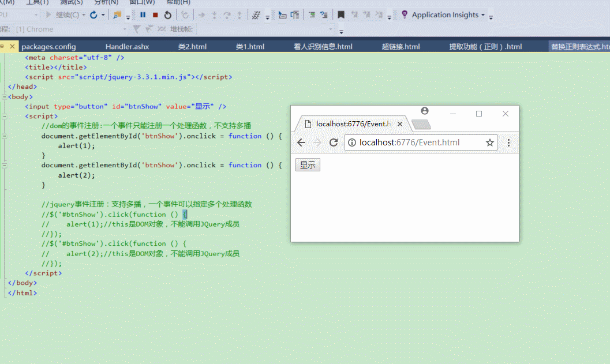Click the Show Next Statement arrow icon
This screenshot has height=364, width=610.
201,15
